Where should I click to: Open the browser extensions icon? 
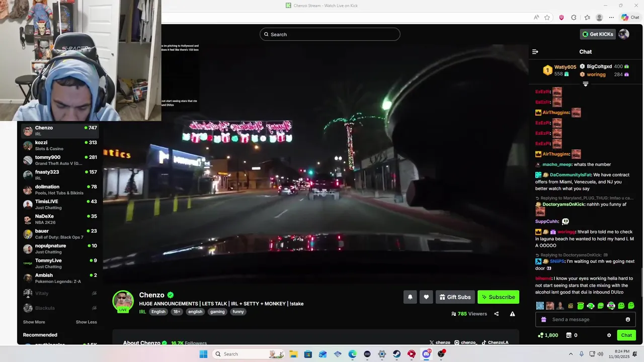pyautogui.click(x=574, y=17)
